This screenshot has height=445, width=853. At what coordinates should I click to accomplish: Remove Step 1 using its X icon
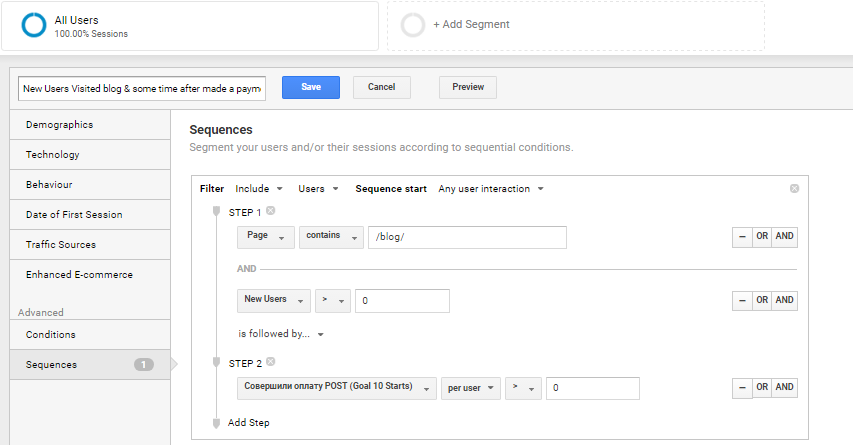(x=270, y=211)
